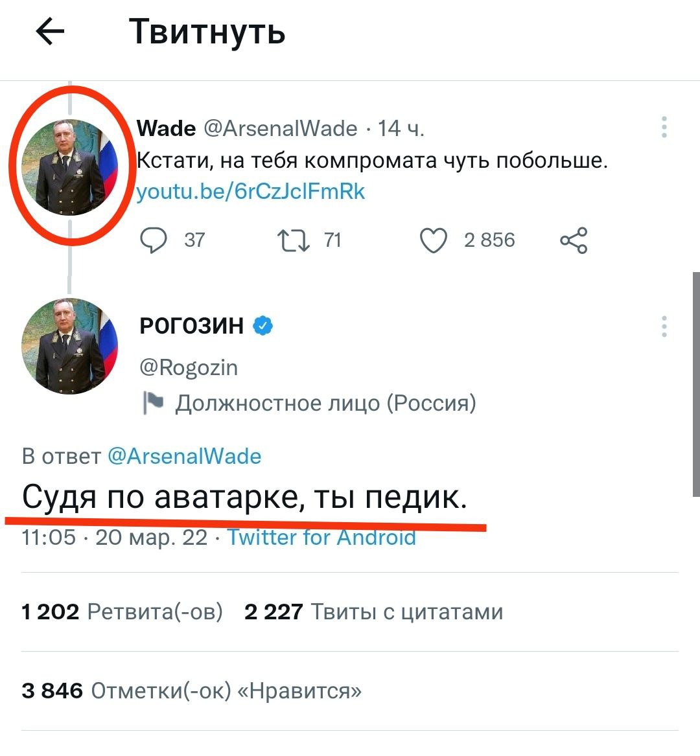The image size is (700, 756).
Task: View the 2 227 quote tweets
Action: (373, 612)
